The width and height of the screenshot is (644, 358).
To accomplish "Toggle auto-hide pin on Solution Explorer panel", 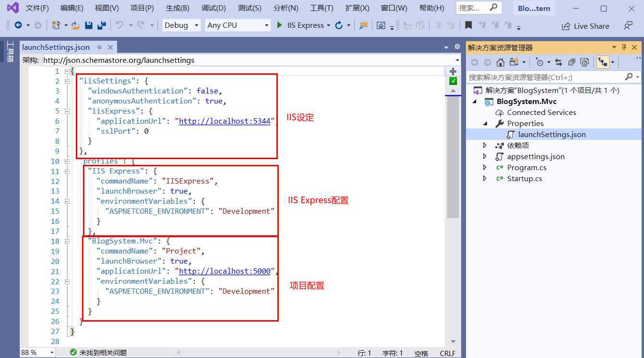I will [624, 47].
